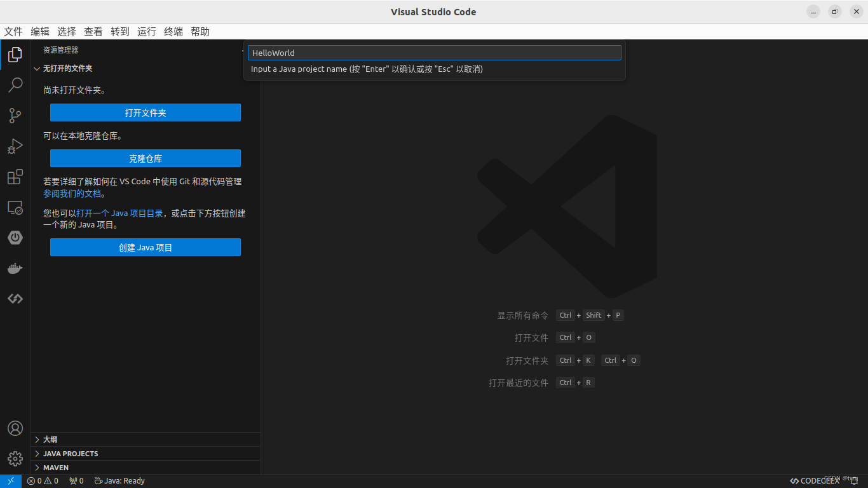Screen dimensions: 868x488
Task: Click the 打开文件 shortcut hint text
Action: 531,337
